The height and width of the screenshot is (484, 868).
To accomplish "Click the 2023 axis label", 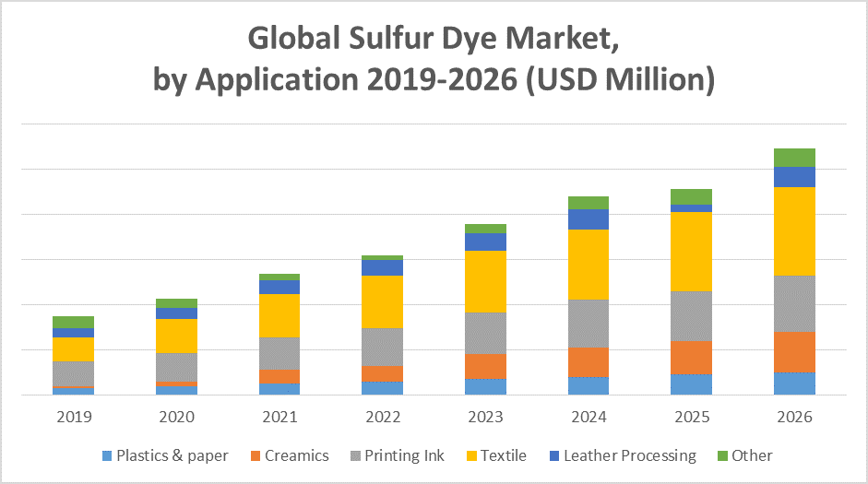I will click(485, 417).
